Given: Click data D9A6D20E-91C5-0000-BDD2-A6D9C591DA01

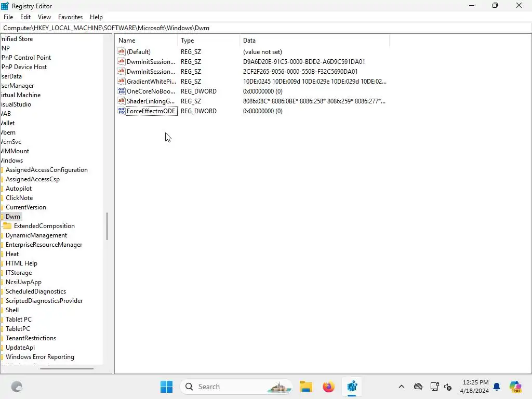Looking at the screenshot, I should point(304,62).
